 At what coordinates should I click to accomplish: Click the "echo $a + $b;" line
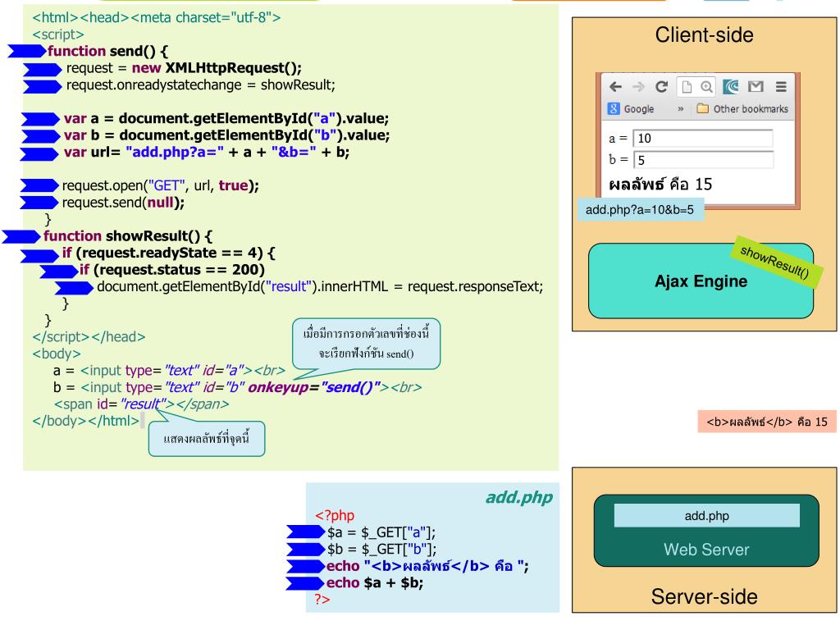375,583
